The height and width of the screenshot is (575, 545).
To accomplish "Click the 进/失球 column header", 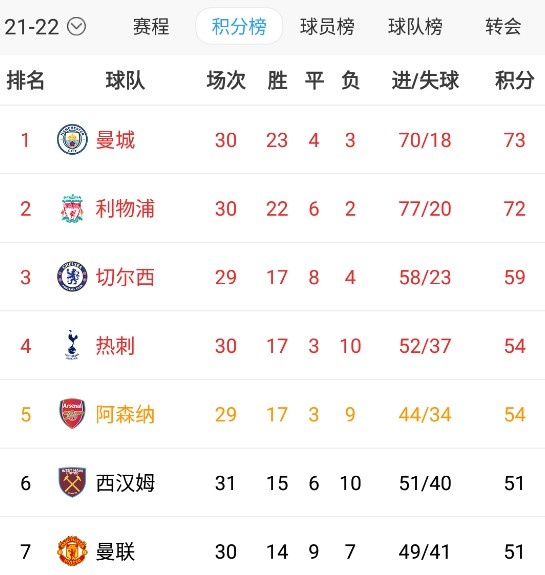I will [x=425, y=80].
